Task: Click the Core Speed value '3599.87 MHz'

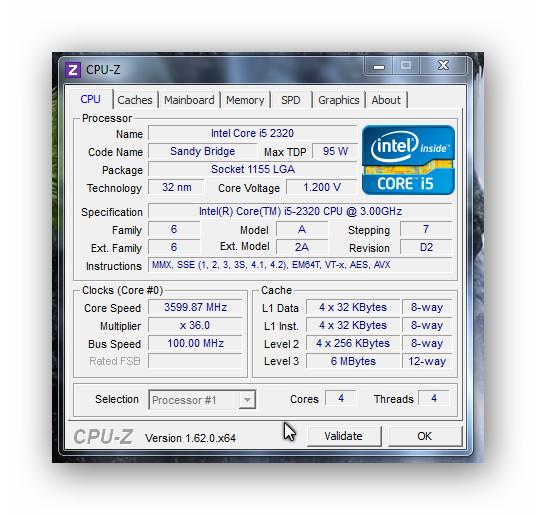Action: coord(195,307)
